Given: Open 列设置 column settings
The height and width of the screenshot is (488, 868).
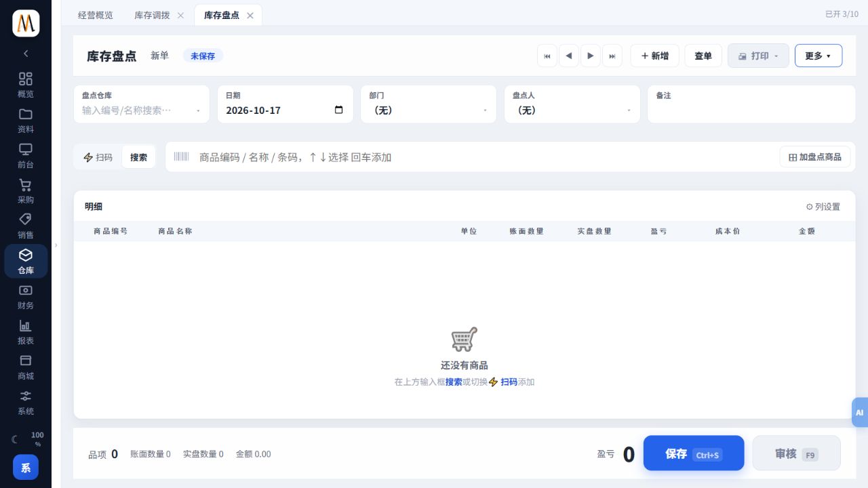Looking at the screenshot, I should [x=823, y=207].
